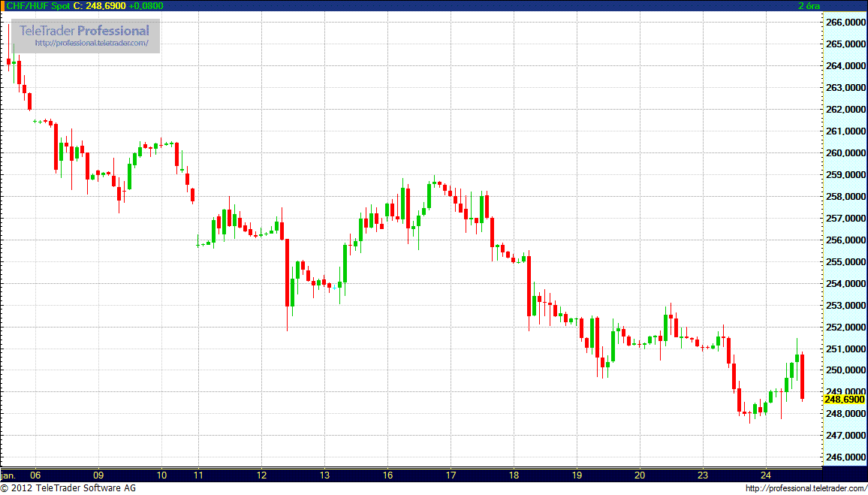Select the 251,0000 price axis label

pyautogui.click(x=845, y=349)
